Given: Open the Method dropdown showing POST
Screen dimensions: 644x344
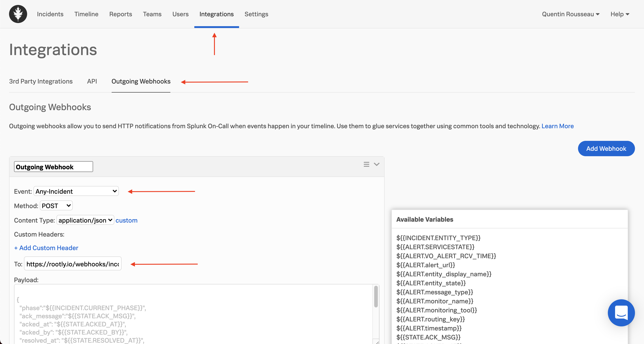Looking at the screenshot, I should pyautogui.click(x=56, y=206).
